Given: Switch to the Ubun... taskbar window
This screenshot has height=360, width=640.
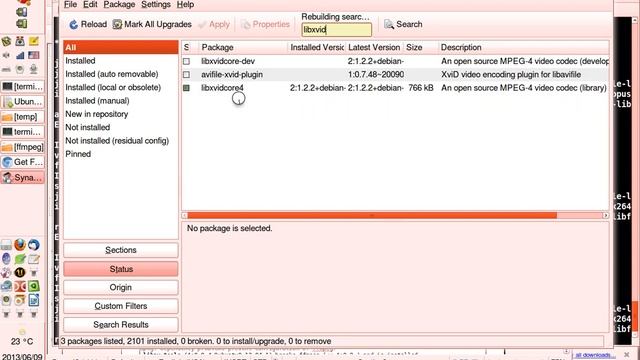Looking at the screenshot, I should pos(22,101).
